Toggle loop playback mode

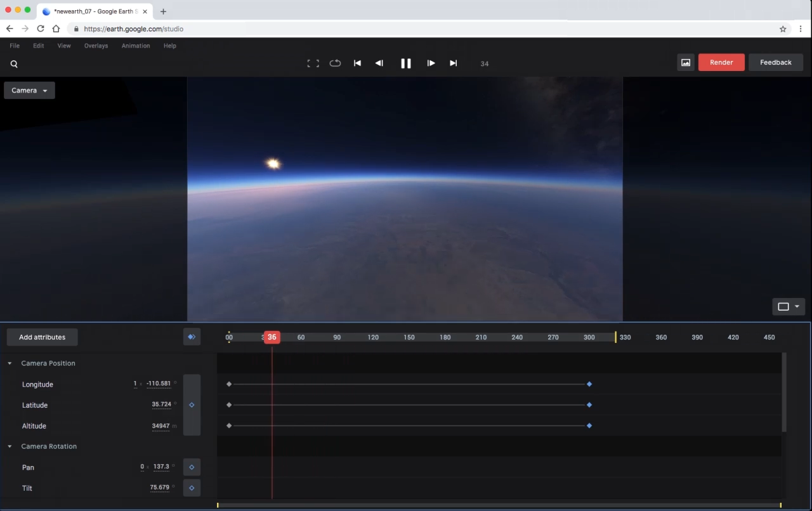(x=335, y=63)
